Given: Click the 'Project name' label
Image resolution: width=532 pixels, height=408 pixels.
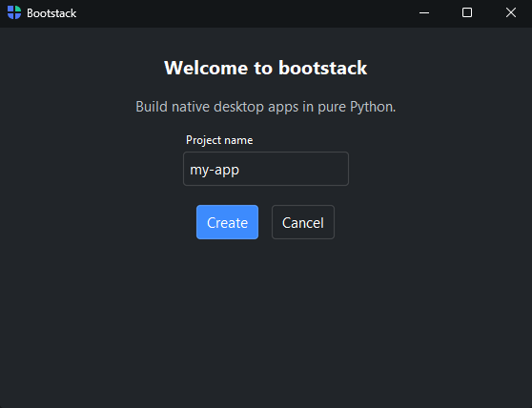Looking at the screenshot, I should [x=219, y=140].
